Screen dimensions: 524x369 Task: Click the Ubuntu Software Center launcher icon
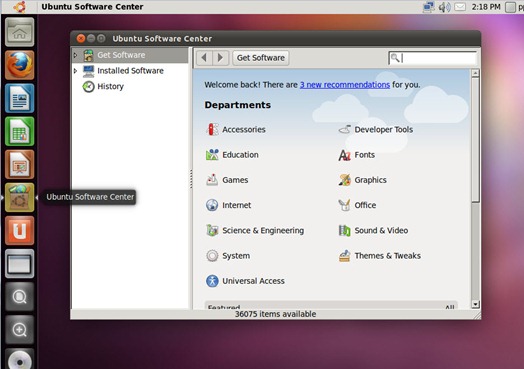pyautogui.click(x=19, y=198)
